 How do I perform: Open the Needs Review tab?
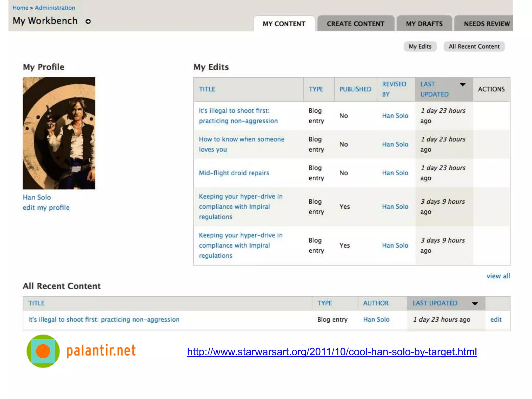point(486,24)
